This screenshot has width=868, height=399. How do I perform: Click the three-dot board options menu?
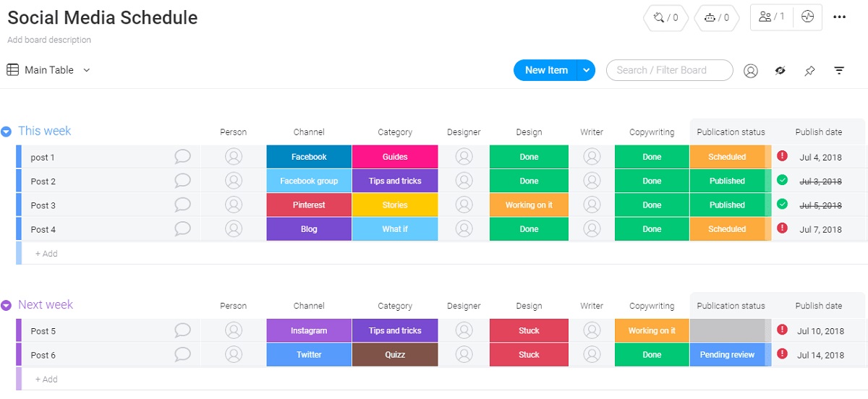[x=839, y=17]
